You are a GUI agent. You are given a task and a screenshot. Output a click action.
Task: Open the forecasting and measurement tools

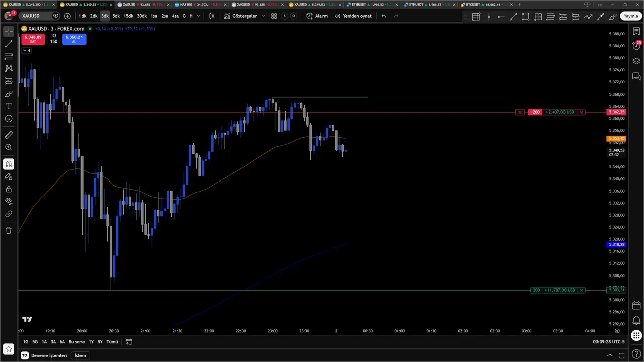[x=9, y=81]
